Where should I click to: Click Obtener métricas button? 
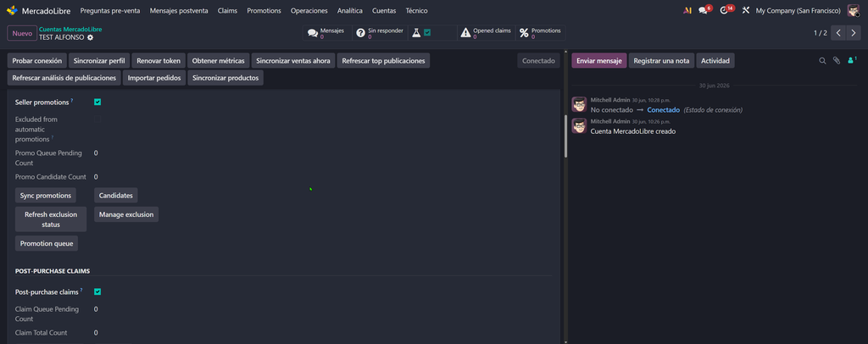pos(218,61)
